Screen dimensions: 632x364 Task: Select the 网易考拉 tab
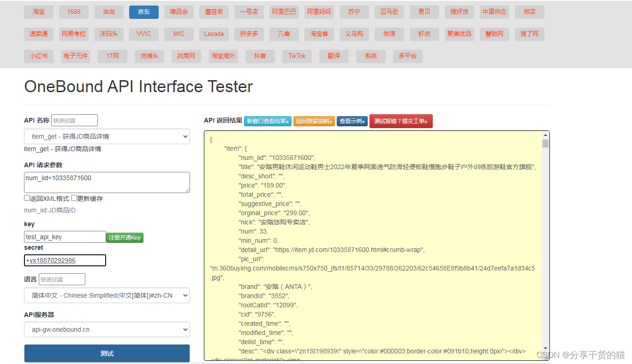coord(74,34)
